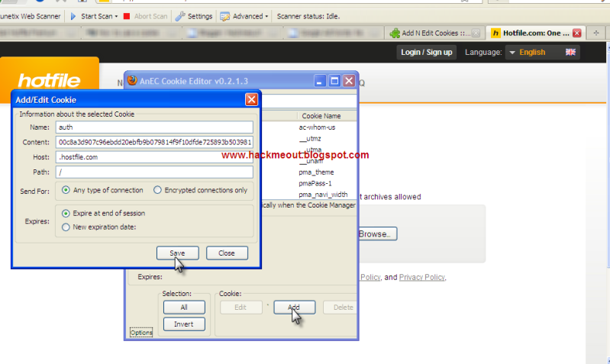Screen dimensions: 610x364
Task: Click the Advanced toolbar icon
Action: coord(225,16)
